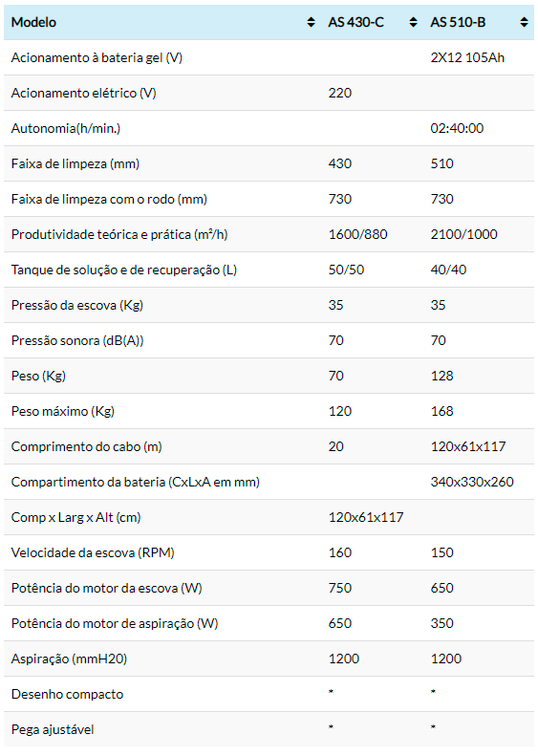Screen dimensions: 538x756
Task: Select the Tanque de solução e de recuperação row
Action: coord(269,270)
